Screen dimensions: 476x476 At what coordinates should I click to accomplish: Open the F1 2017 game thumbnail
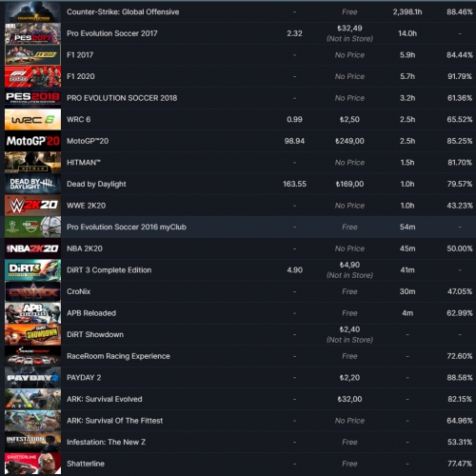tap(32, 55)
